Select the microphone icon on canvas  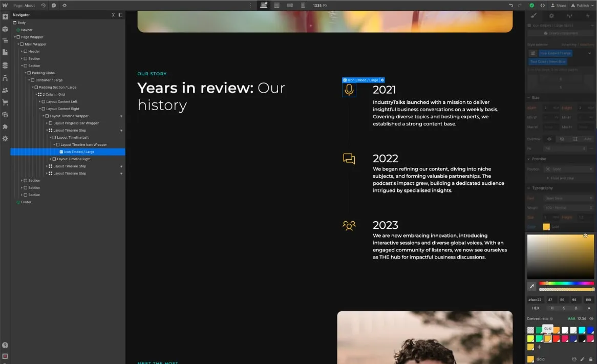pos(349,90)
